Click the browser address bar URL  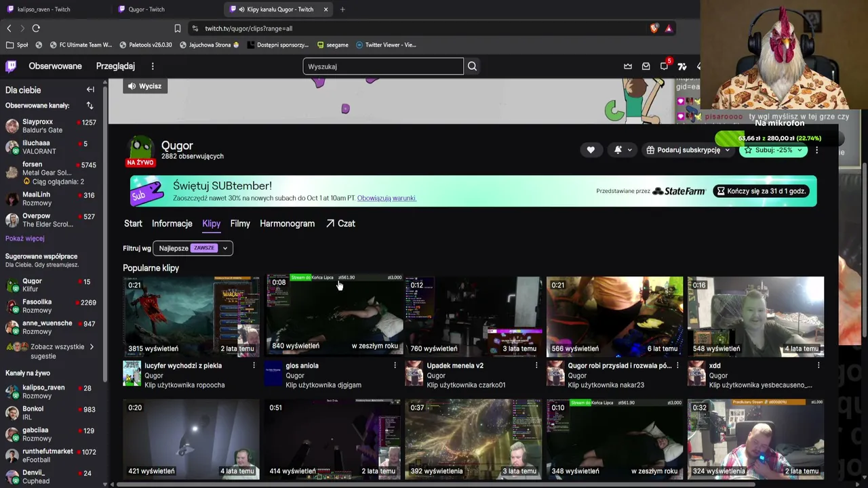(249, 28)
